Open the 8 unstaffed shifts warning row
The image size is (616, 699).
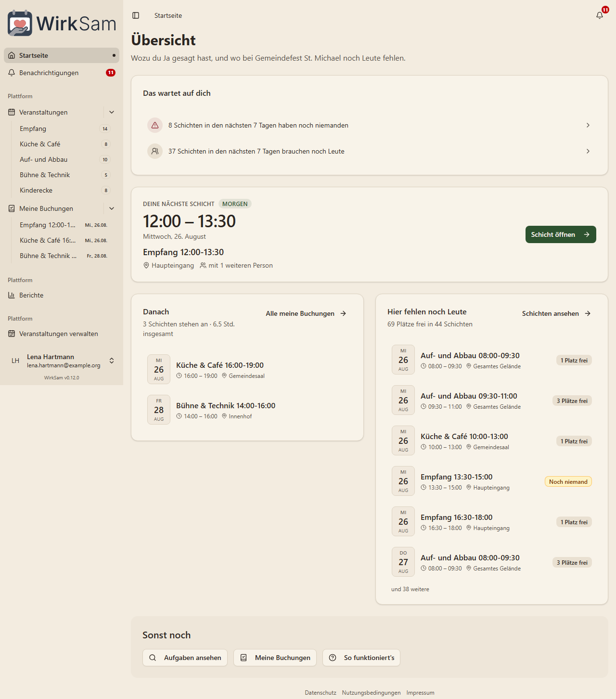pos(370,125)
